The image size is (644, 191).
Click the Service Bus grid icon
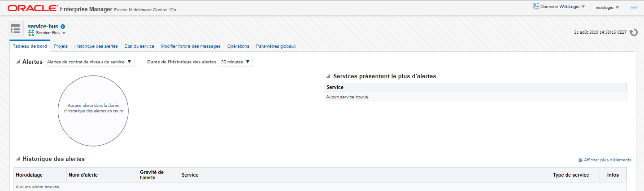coord(31,33)
